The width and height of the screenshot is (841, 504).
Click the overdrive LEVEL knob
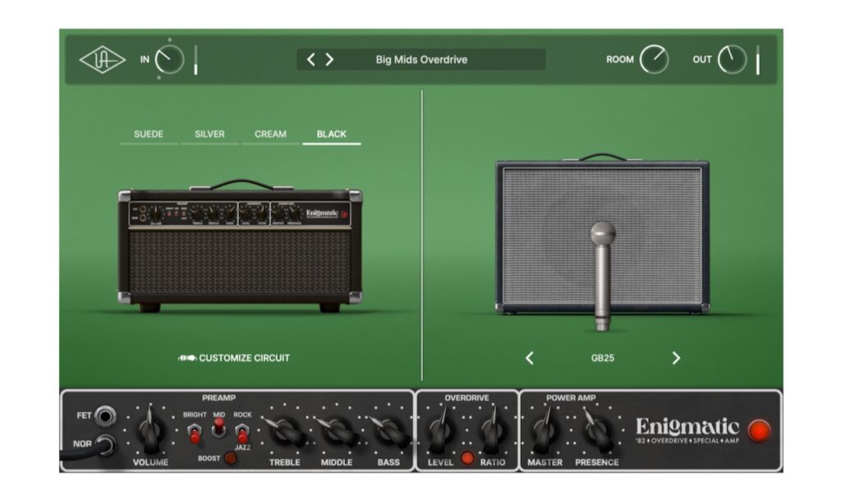coord(441,430)
